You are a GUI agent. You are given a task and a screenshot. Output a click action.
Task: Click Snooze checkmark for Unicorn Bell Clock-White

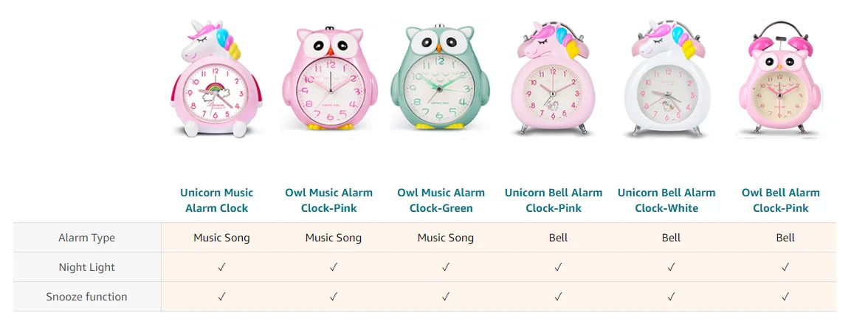click(672, 297)
